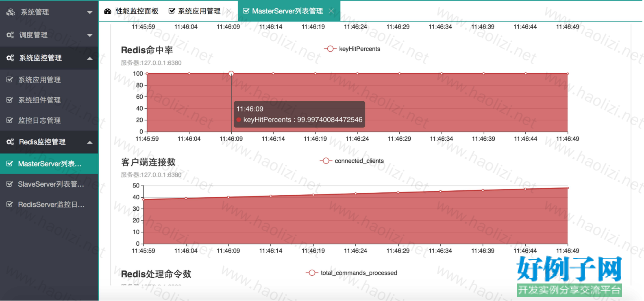644x301 pixels.
Task: Toggle the total_commands_processed legend series
Action: [352, 273]
